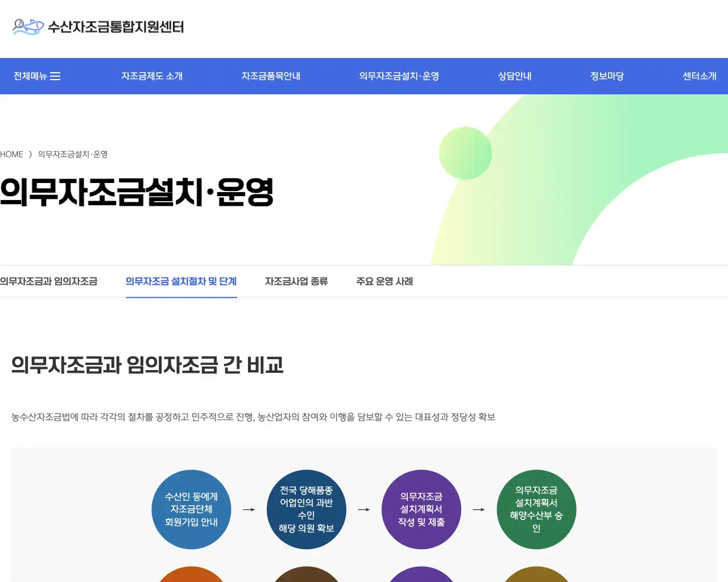Open the 자조금제도 소개 menu
This screenshot has width=728, height=582.
(x=151, y=76)
